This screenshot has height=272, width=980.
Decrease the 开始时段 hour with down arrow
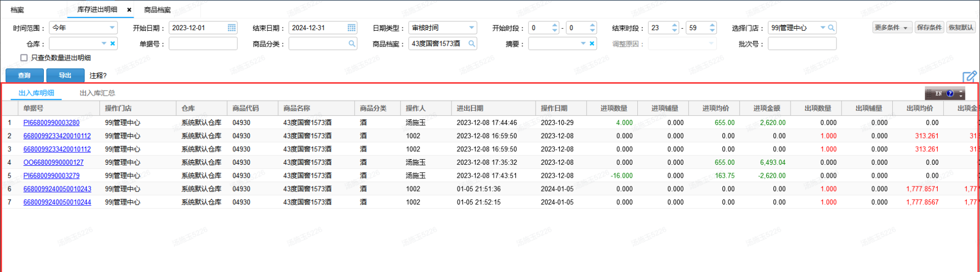(x=555, y=31)
